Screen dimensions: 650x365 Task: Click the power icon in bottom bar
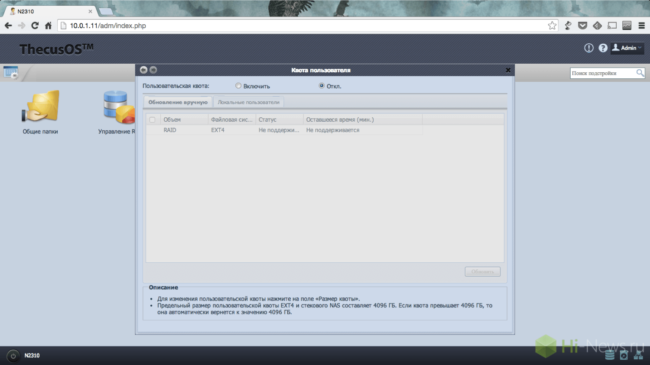click(13, 355)
